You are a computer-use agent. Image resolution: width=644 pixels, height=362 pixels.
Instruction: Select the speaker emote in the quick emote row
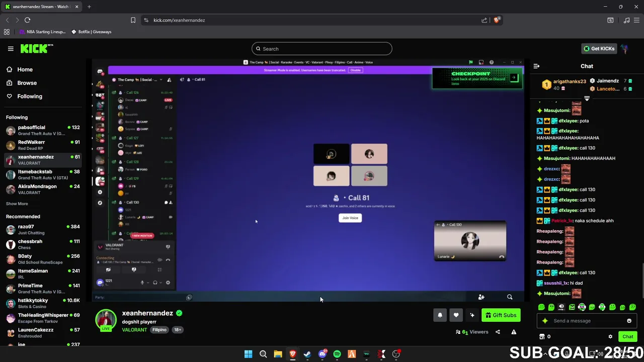tap(561, 307)
